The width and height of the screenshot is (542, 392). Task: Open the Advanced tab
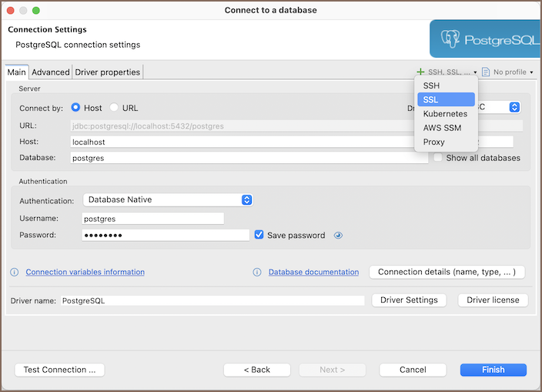pos(51,72)
